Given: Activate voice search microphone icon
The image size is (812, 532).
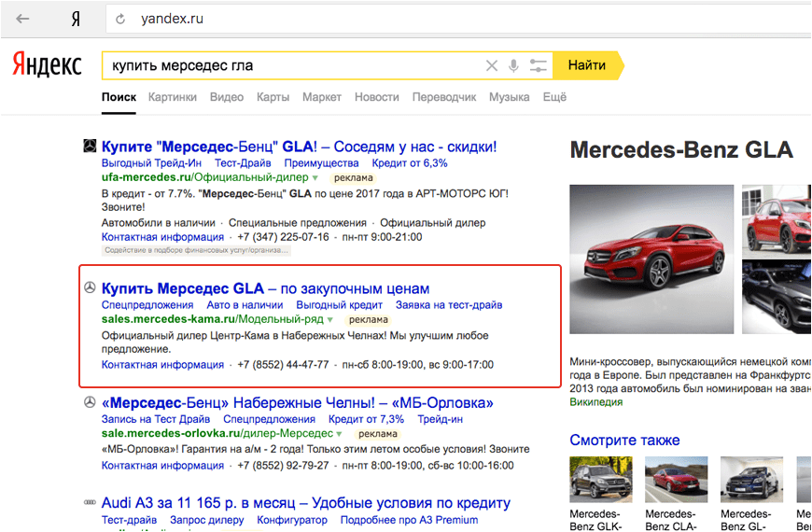Looking at the screenshot, I should click(x=513, y=65).
